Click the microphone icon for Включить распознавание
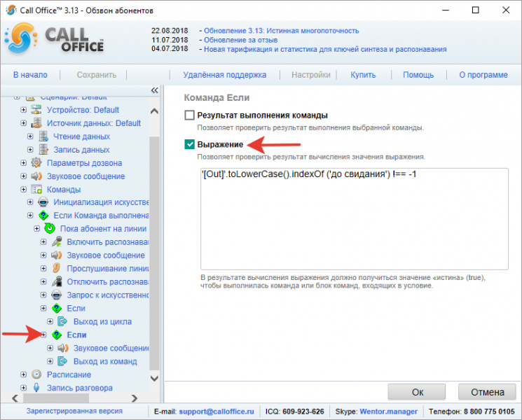522x420 pixels. [x=57, y=241]
